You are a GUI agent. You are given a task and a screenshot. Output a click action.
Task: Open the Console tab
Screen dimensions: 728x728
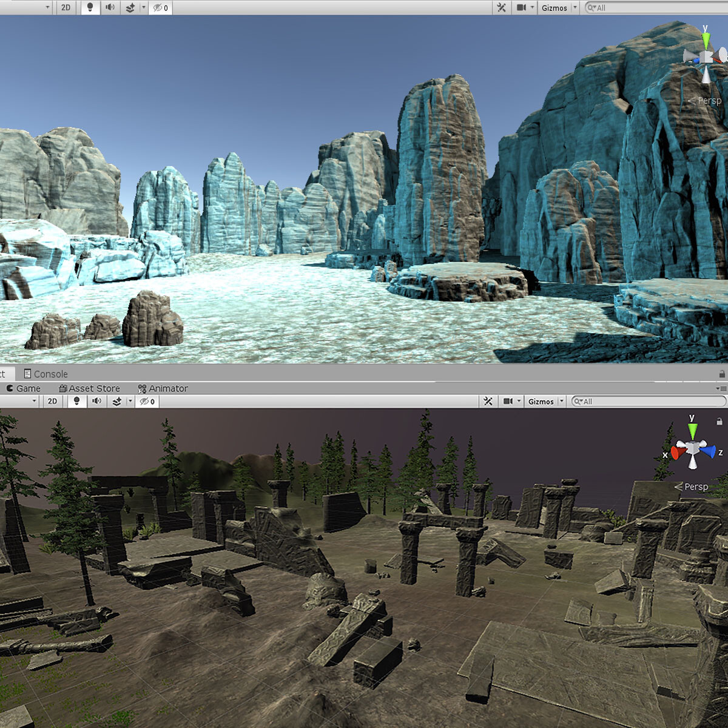45,374
